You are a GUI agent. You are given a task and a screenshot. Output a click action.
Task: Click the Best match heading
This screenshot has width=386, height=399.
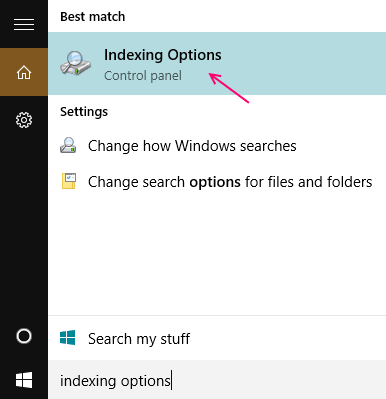point(93,16)
